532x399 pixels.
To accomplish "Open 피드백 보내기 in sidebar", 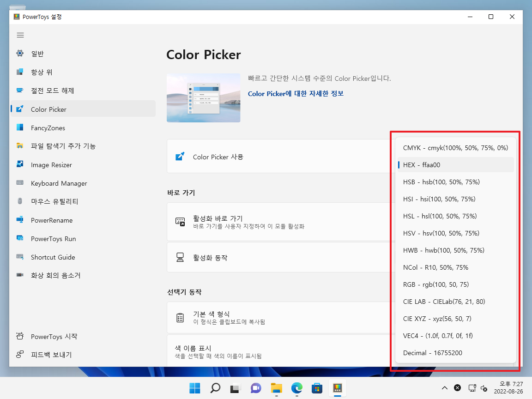I will point(83,355).
